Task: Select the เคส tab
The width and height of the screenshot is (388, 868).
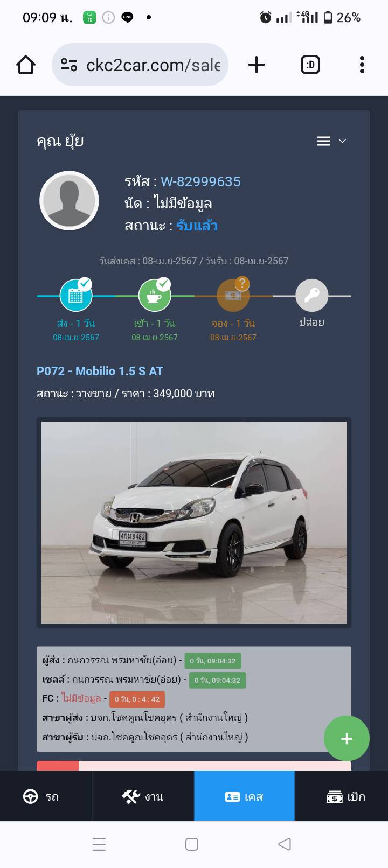Action: (244, 796)
